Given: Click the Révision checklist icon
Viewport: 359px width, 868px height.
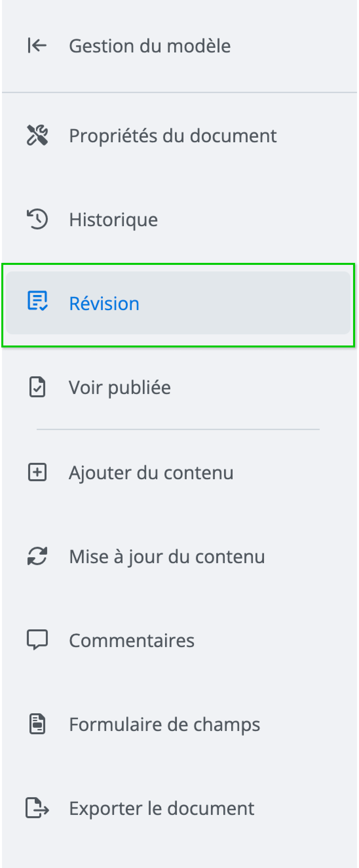Looking at the screenshot, I should [x=37, y=301].
